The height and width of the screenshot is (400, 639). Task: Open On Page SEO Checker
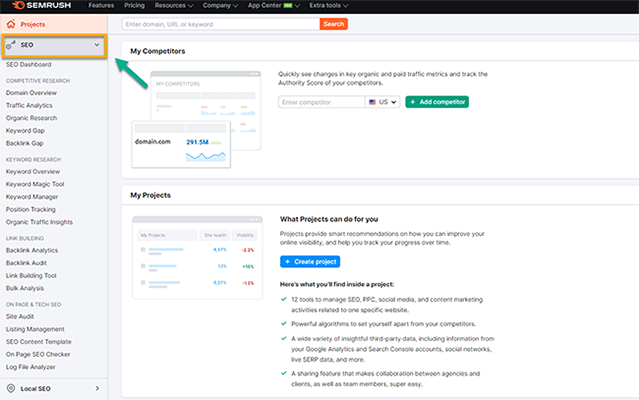(38, 354)
